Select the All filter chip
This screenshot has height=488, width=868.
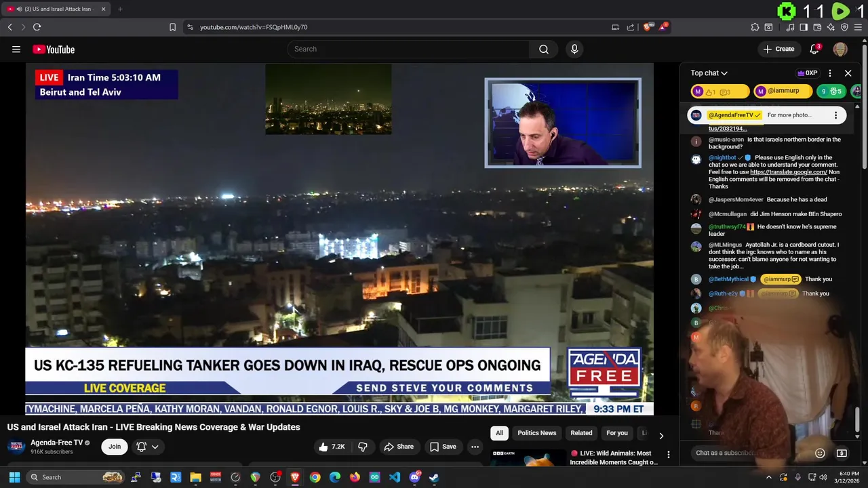point(500,433)
